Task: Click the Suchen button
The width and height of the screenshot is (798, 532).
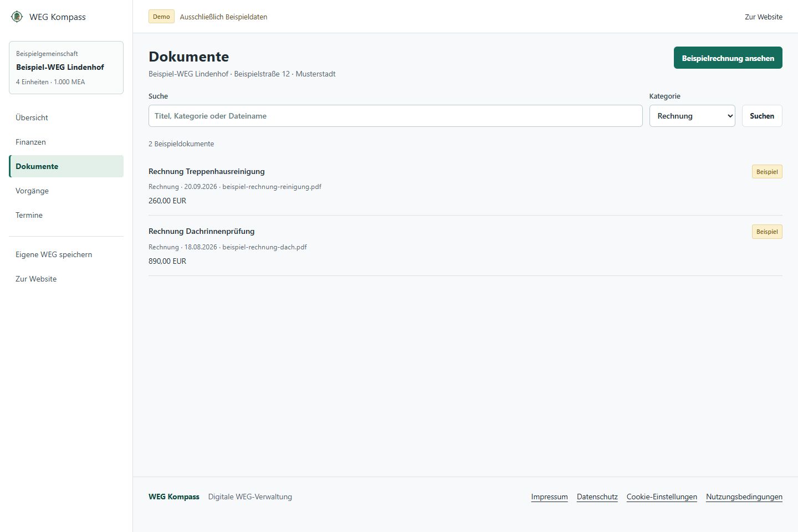Action: pos(762,116)
